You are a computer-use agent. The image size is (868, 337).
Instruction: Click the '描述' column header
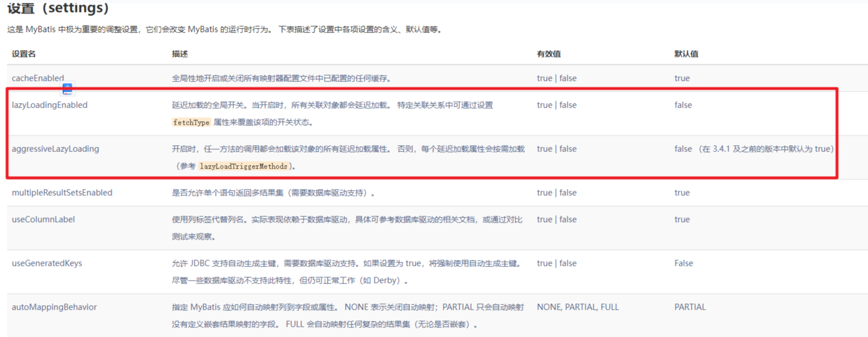click(x=180, y=54)
